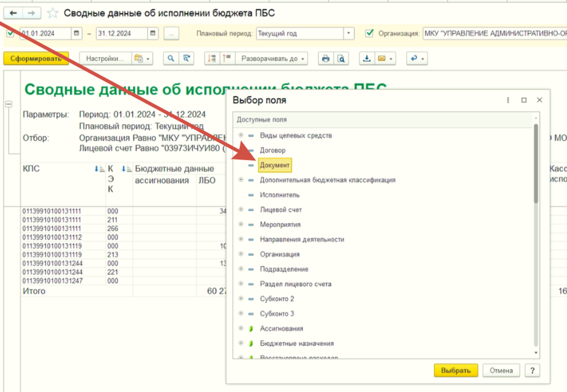Viewport: 567px width, 392px height.
Task: Expand the Субконто 3 field
Action: click(x=241, y=313)
